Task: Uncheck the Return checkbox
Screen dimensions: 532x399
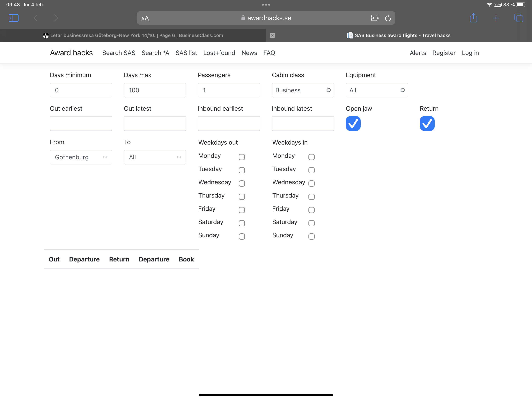Action: click(x=427, y=124)
